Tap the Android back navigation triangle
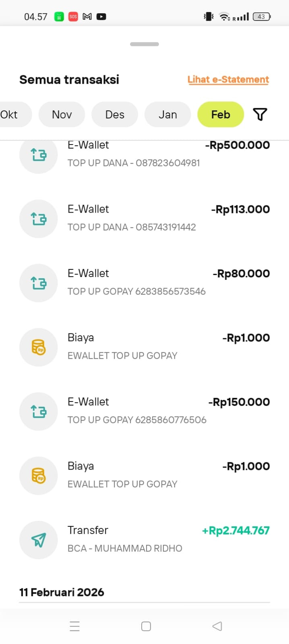Viewport: 289px width, 644px height. (217, 626)
